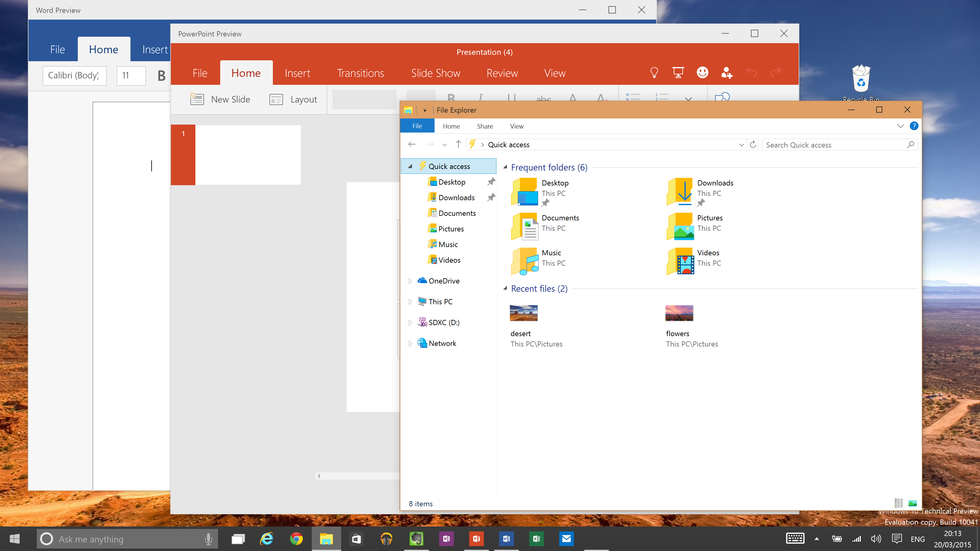Screen dimensions: 980x551
Task: Expand the SDXC (D:) tree node
Action: click(x=410, y=322)
